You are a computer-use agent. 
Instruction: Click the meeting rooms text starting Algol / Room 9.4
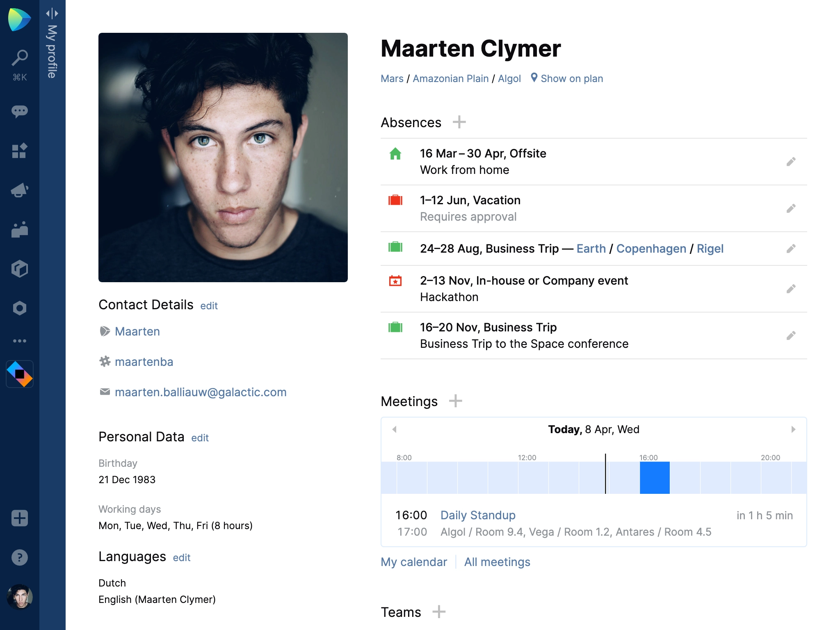576,532
